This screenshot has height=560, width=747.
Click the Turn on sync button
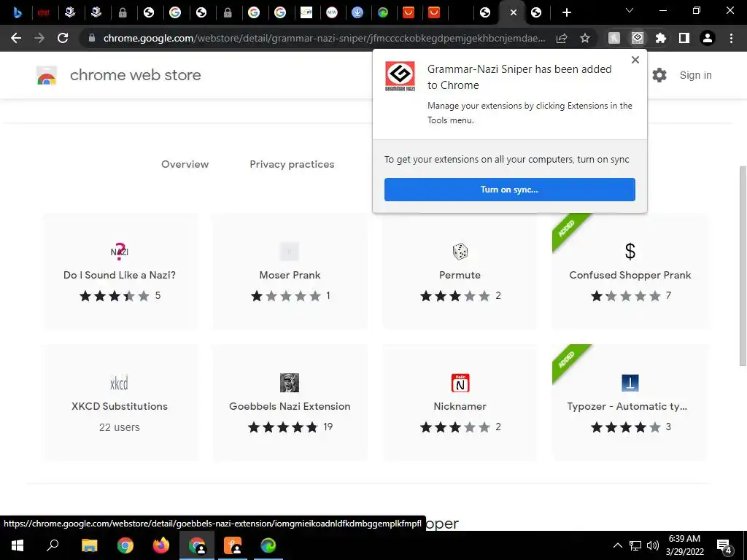[509, 190]
